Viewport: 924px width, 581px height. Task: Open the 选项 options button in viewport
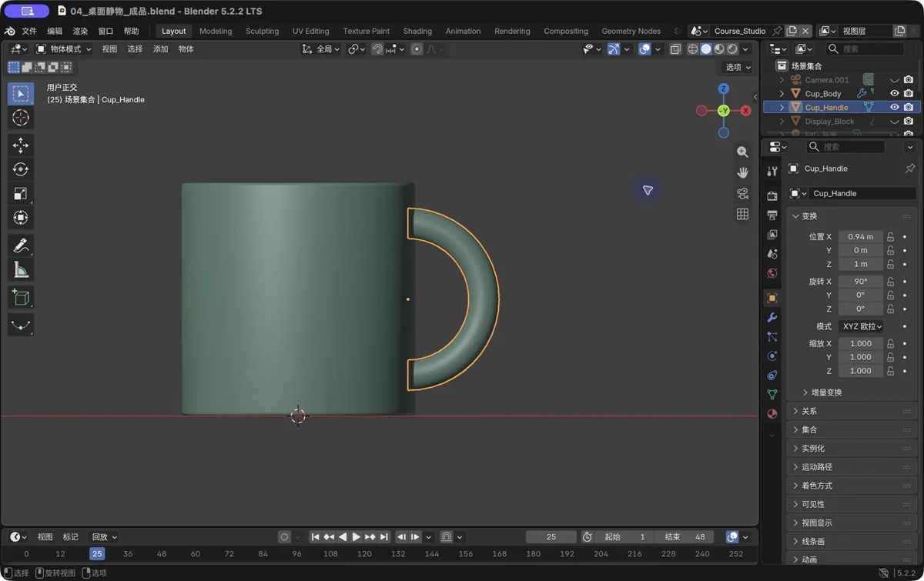(738, 68)
